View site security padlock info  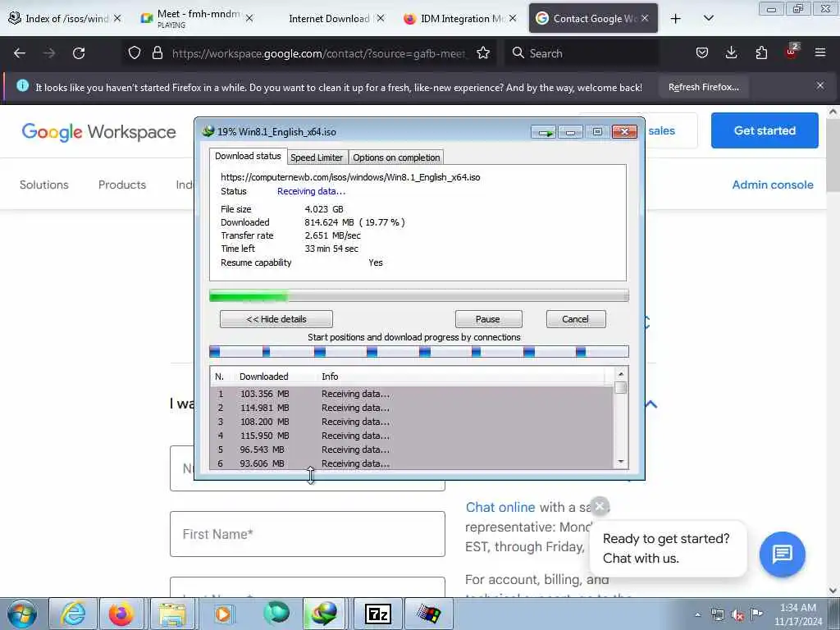point(157,52)
